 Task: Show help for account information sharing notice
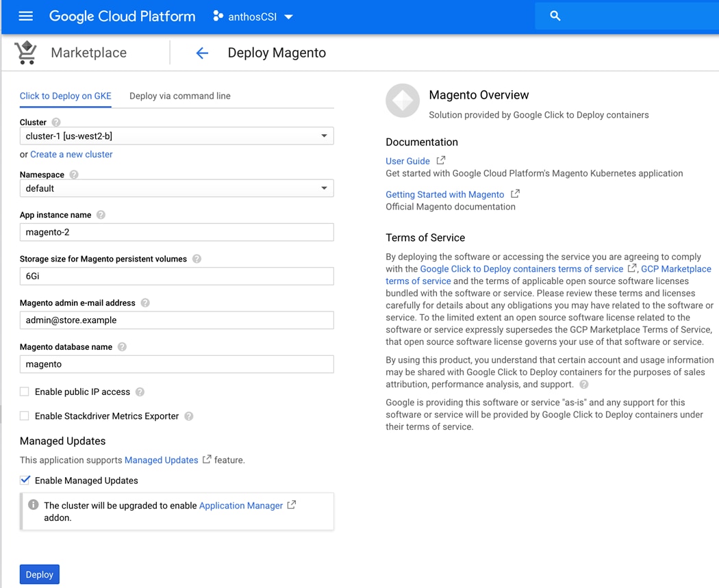pyautogui.click(x=583, y=385)
